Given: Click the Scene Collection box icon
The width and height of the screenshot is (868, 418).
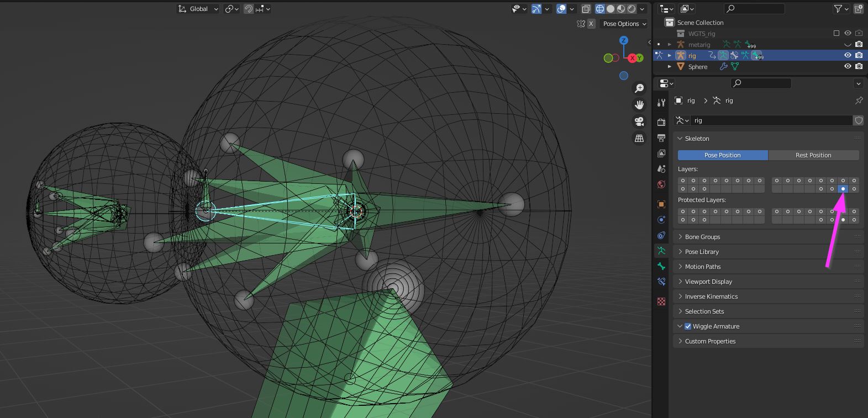Looking at the screenshot, I should pos(669,23).
